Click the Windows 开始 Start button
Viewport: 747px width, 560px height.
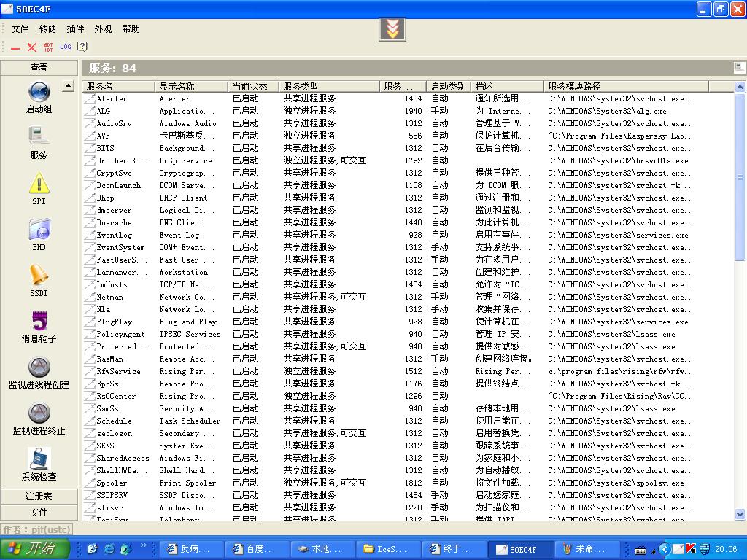pyautogui.click(x=34, y=548)
